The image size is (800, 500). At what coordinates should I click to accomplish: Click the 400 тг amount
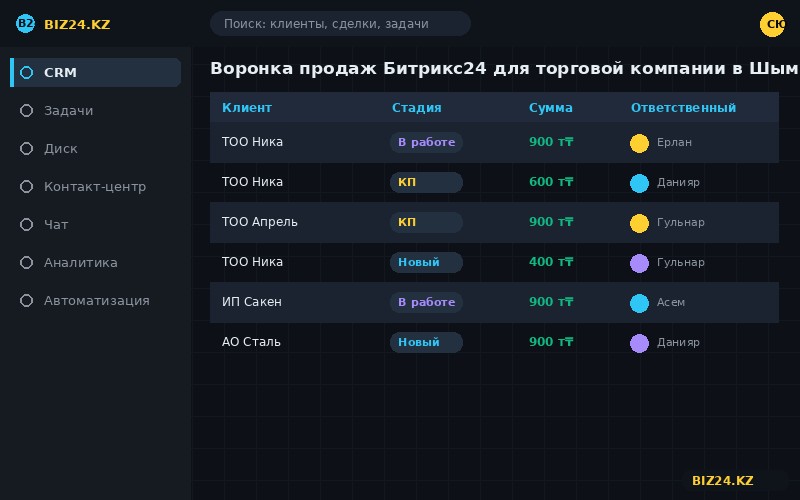point(551,262)
